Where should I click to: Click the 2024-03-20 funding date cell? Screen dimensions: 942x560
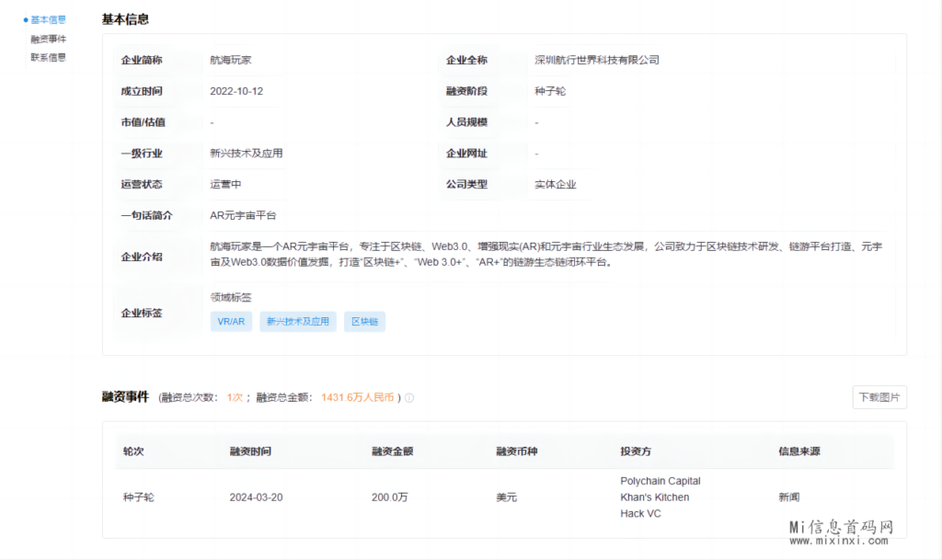[x=256, y=497]
